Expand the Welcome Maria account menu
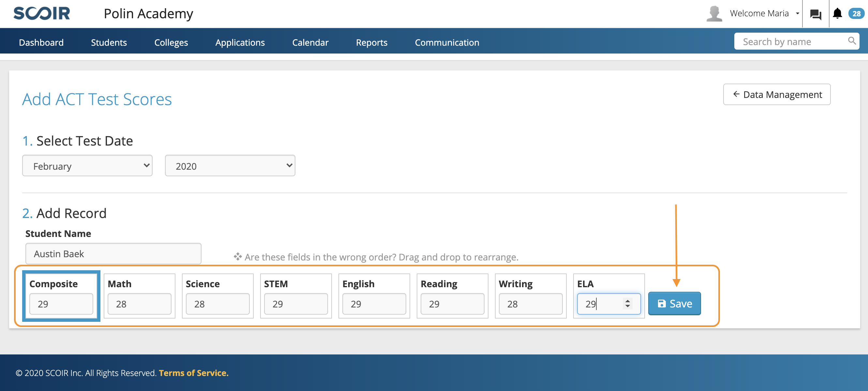The image size is (868, 391). coord(765,13)
